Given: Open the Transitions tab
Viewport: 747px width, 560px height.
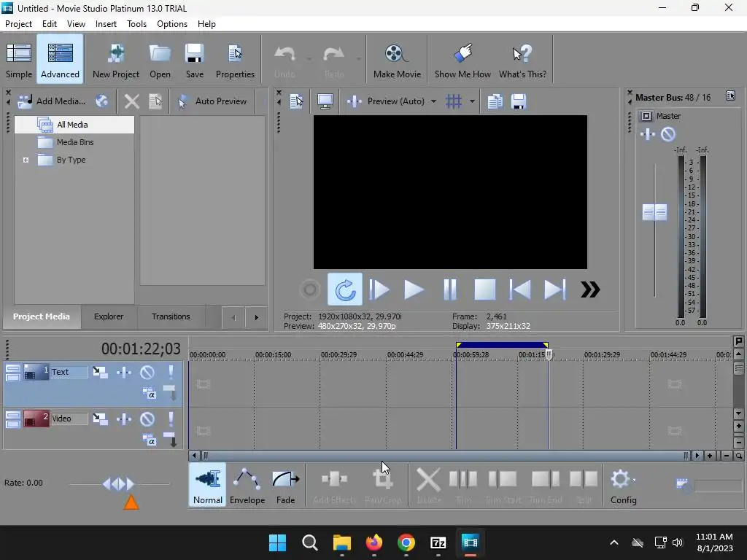Looking at the screenshot, I should (x=171, y=316).
